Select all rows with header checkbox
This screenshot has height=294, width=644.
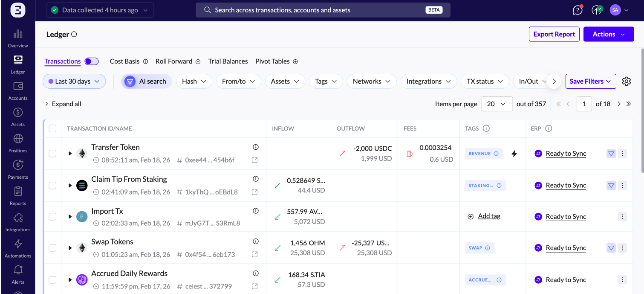tap(52, 128)
